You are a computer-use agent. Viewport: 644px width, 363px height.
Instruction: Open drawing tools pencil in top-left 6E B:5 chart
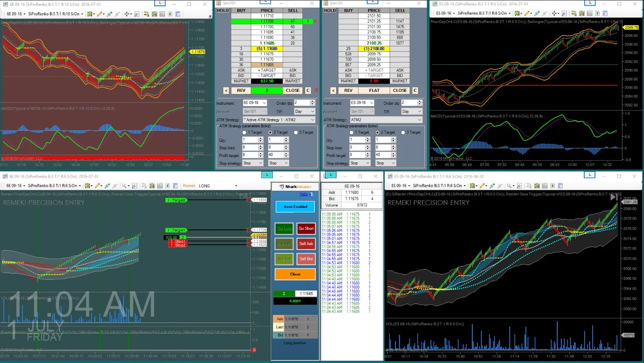pos(100,14)
